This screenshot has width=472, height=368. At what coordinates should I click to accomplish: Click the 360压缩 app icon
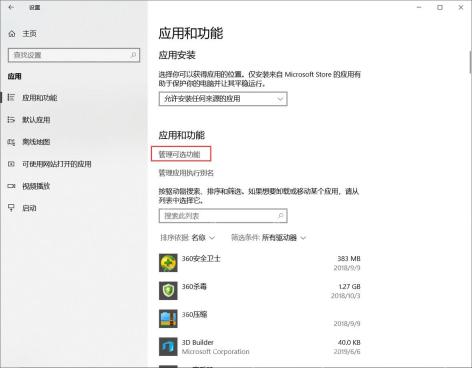[168, 319]
